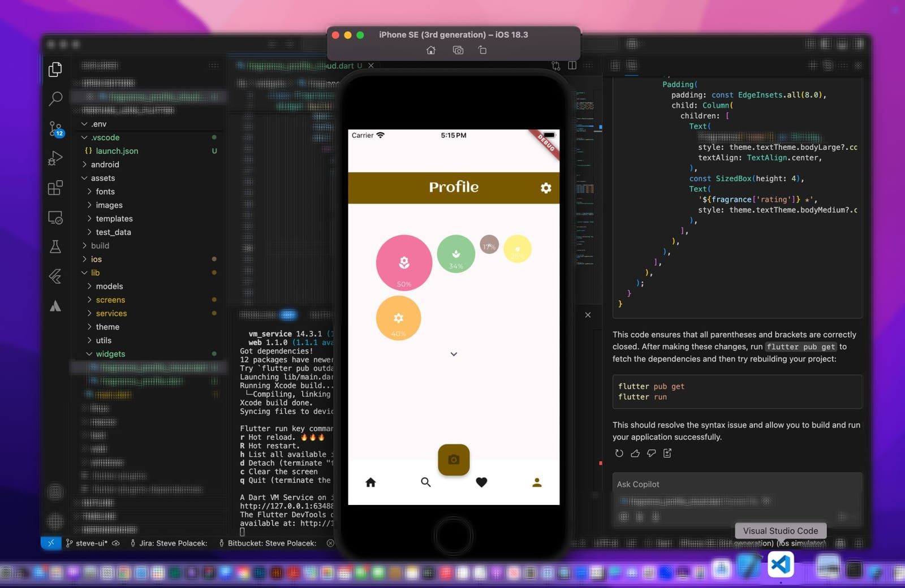Tap the camera capture button on the Profile screen
Image resolution: width=905 pixels, height=588 pixels.
pyautogui.click(x=453, y=460)
